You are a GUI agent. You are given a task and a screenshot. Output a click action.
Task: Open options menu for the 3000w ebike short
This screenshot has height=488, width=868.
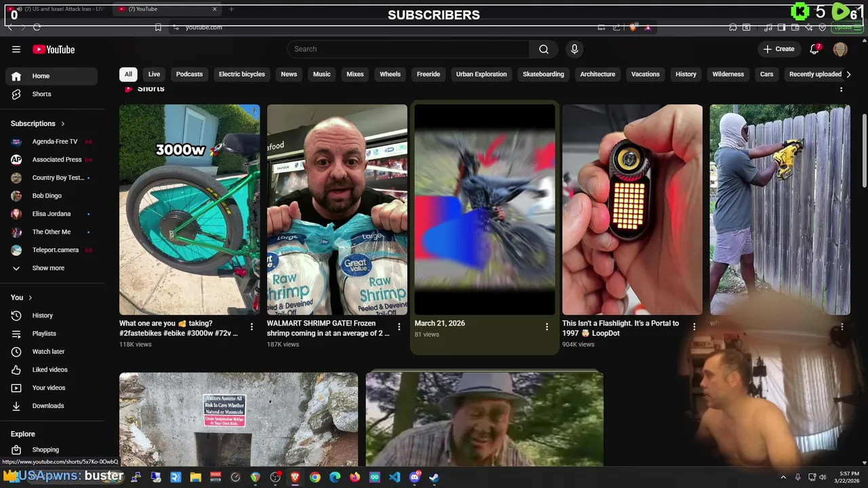[x=252, y=327]
